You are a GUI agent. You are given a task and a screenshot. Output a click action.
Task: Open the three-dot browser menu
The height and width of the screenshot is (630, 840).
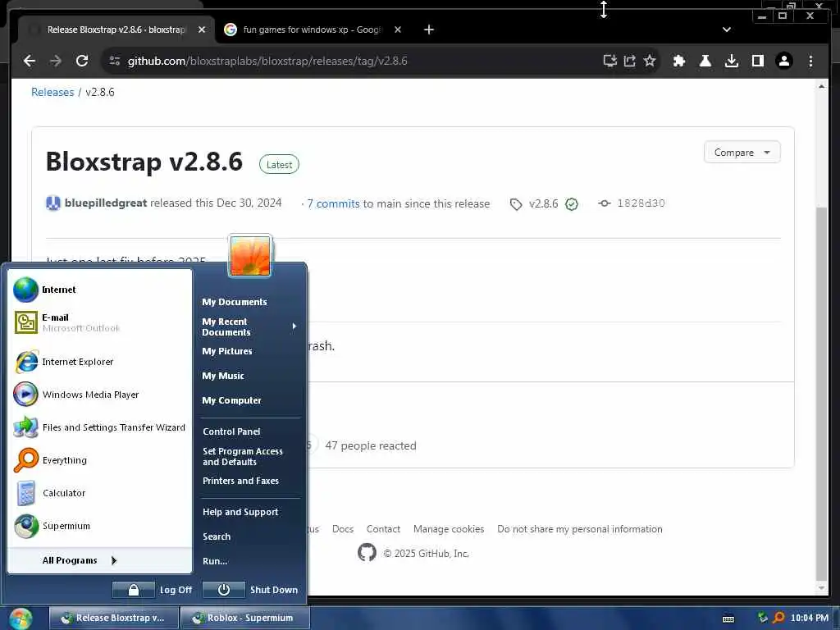tap(810, 61)
